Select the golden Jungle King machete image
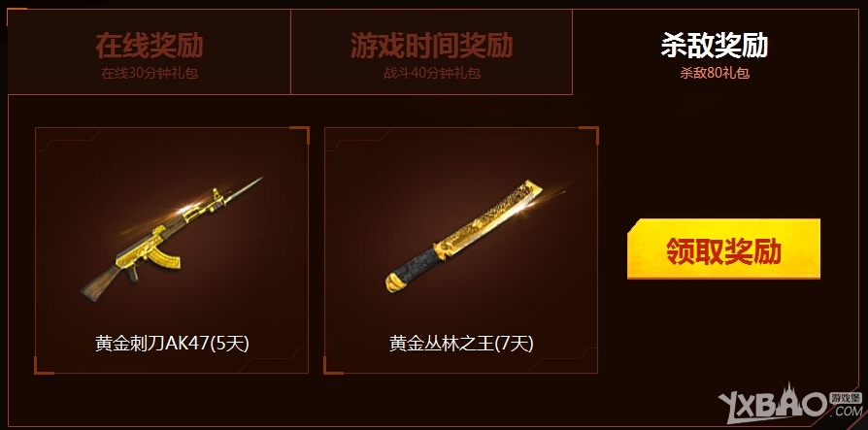868x430 pixels. [x=463, y=236]
